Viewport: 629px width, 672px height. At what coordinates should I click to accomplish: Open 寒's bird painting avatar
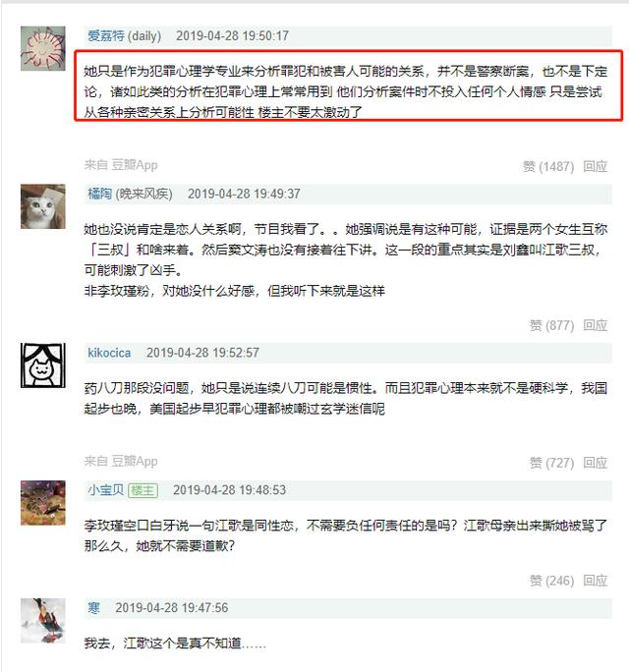point(43,621)
